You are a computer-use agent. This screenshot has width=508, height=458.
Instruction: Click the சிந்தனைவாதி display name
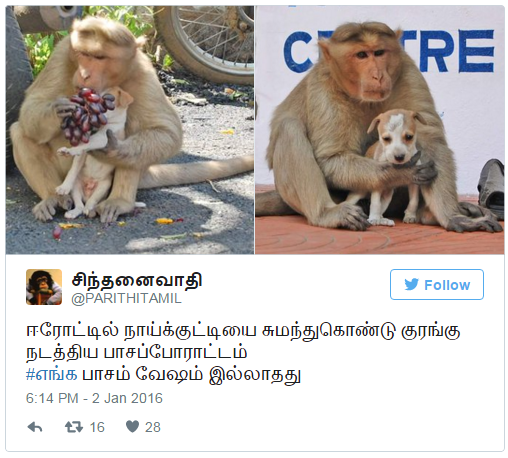pyautogui.click(x=137, y=280)
